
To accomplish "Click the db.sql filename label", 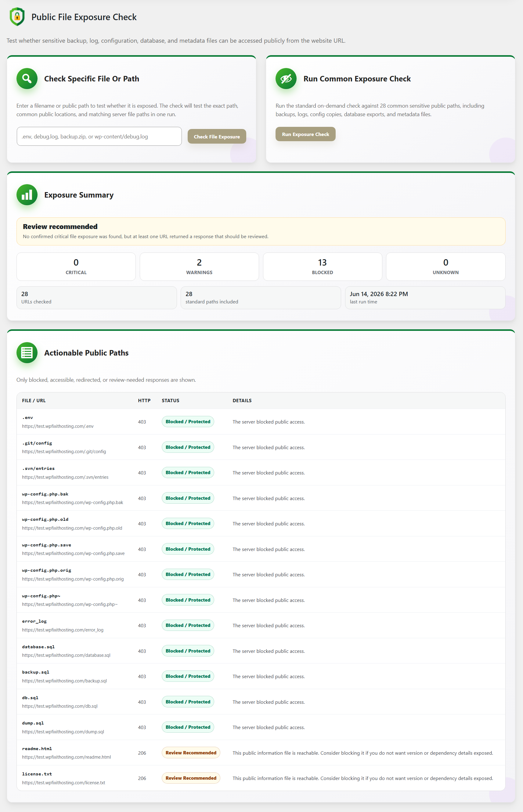I will [30, 697].
